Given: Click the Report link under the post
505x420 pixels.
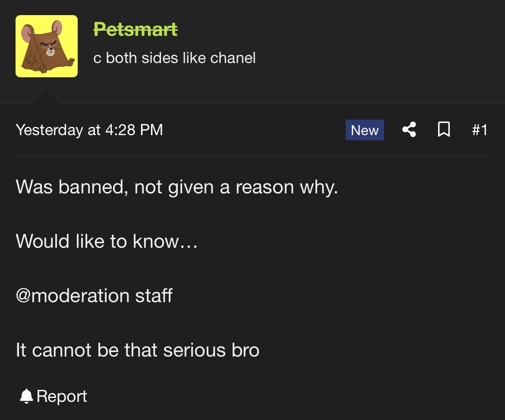Looking at the screenshot, I should 62,396.
